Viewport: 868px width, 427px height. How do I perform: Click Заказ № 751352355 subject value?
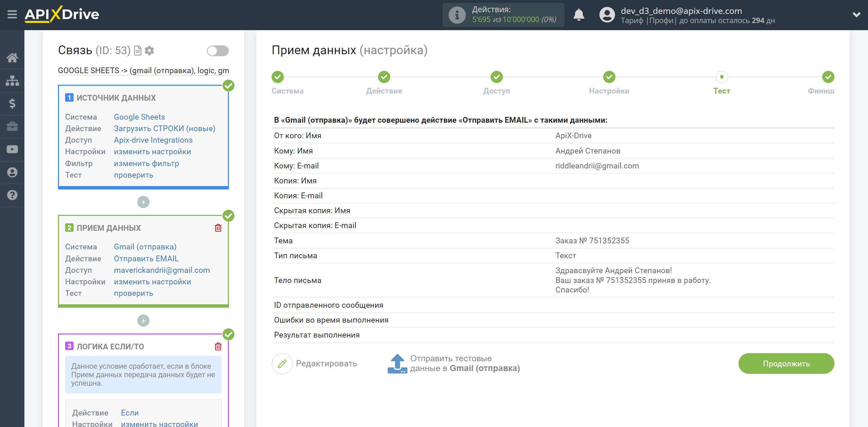(592, 241)
